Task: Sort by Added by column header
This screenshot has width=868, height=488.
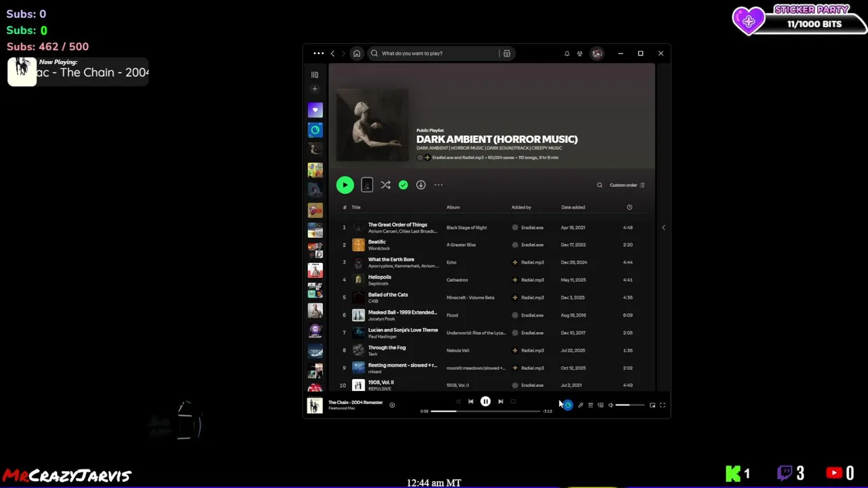Action: [x=521, y=207]
